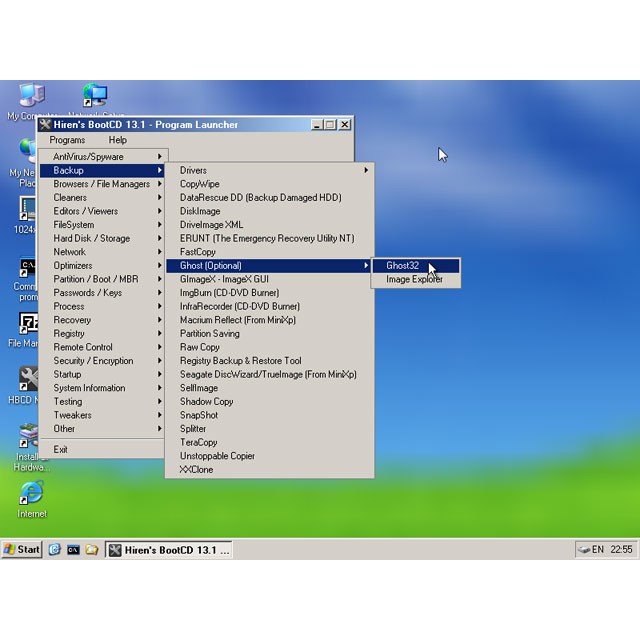Open the Internet desktop shortcut
Image resolution: width=640 pixels, height=640 pixels.
(31, 494)
